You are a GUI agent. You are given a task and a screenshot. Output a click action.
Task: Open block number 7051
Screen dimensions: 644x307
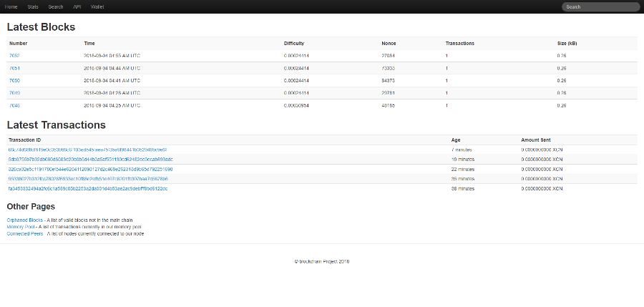tap(14, 68)
